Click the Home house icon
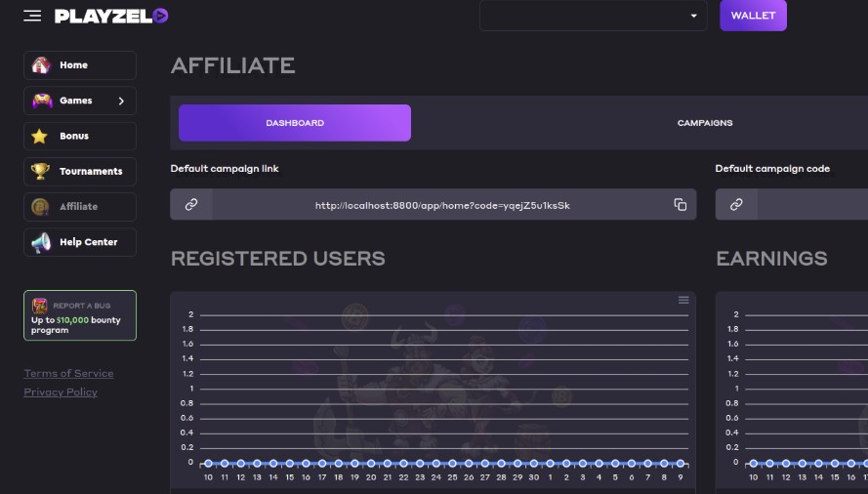Screen dimensions: 868x494 click(x=41, y=65)
